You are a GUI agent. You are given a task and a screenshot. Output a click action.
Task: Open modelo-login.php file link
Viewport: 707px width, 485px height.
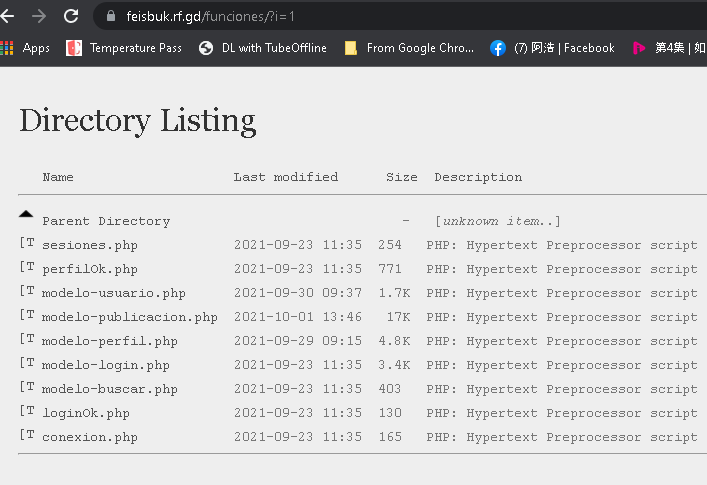(106, 365)
